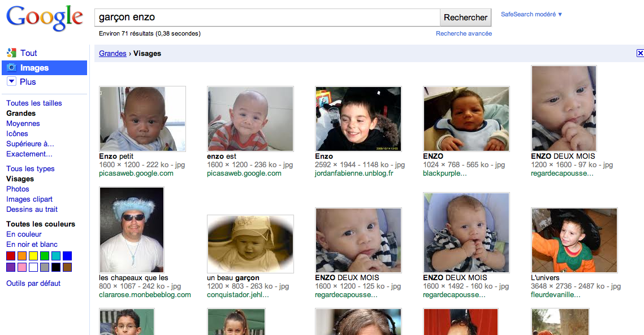Click the Tout search icon
644x335 pixels.
point(11,53)
